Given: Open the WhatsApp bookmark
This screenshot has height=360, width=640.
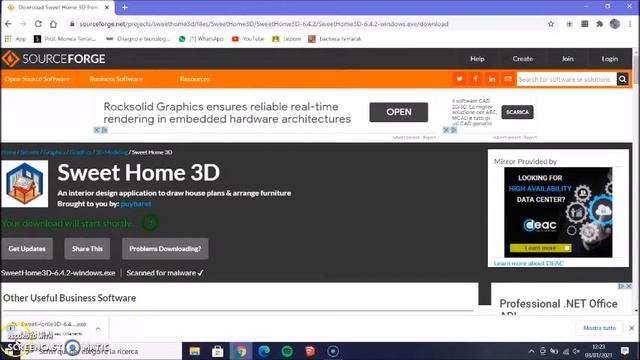Looking at the screenshot, I should (201, 39).
